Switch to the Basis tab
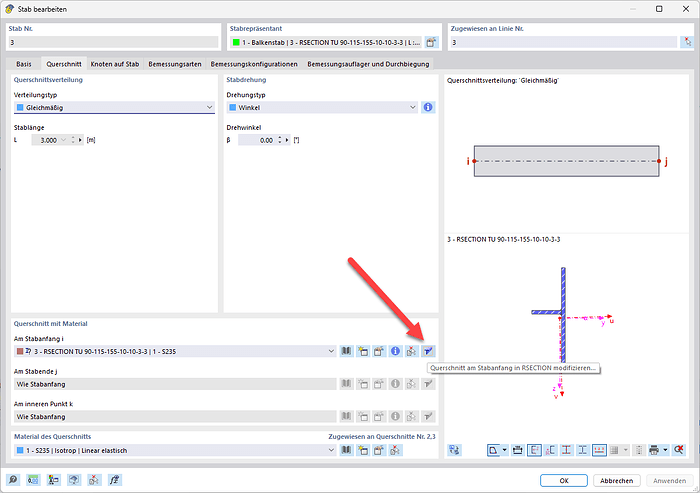 [24, 64]
